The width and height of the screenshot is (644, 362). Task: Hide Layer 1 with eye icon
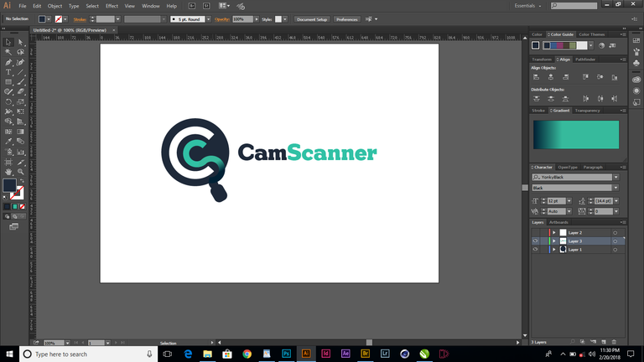tap(535, 250)
